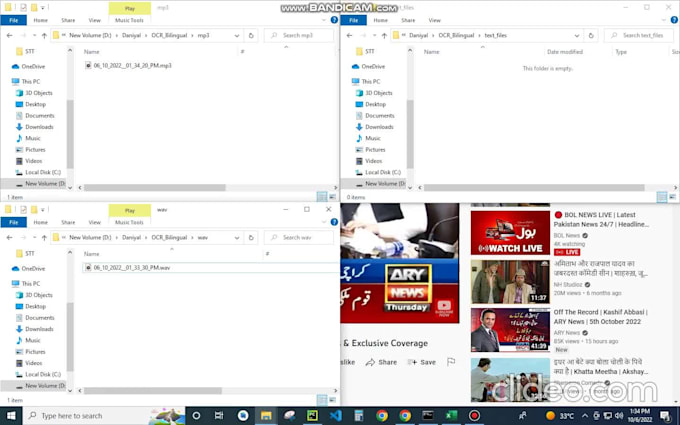
Task: Open the Help icon in the text_files window
Action: 674,20
